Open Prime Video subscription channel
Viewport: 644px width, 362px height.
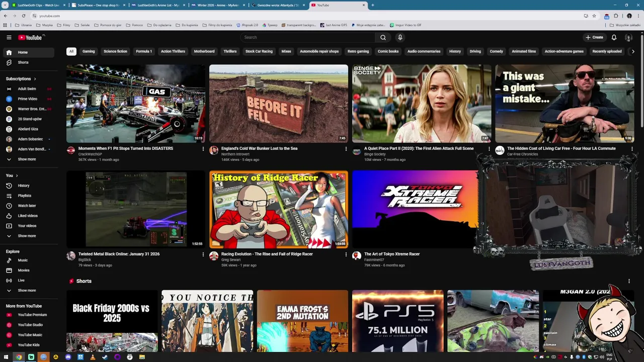point(30,99)
